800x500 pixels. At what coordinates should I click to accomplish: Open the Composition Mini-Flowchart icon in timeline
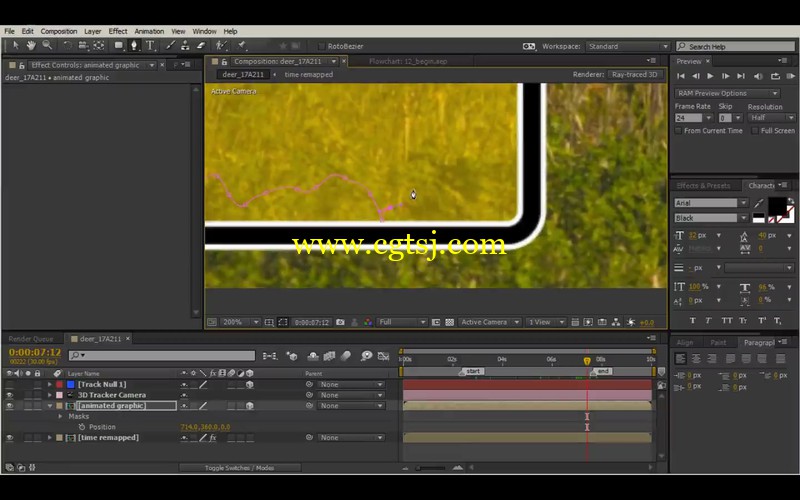tap(270, 356)
